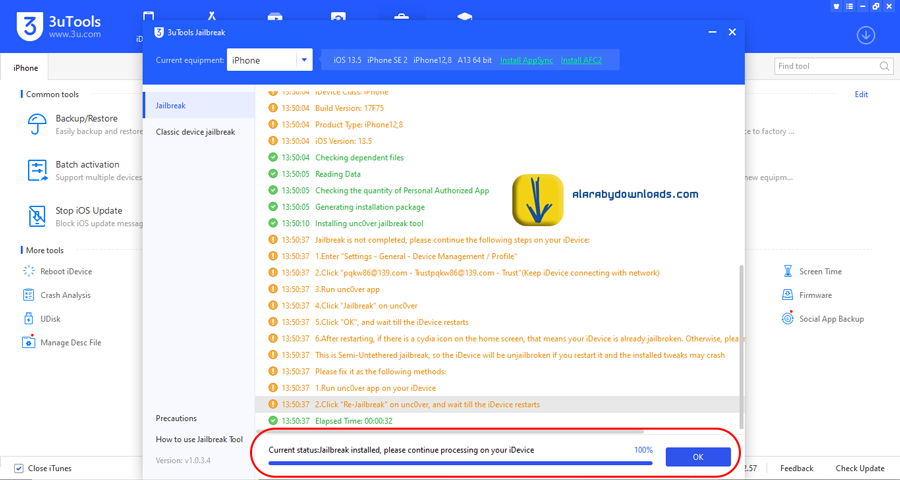Image resolution: width=900 pixels, height=480 pixels.
Task: Click the vertical scrollbar of jailbreak log
Action: [x=741, y=346]
